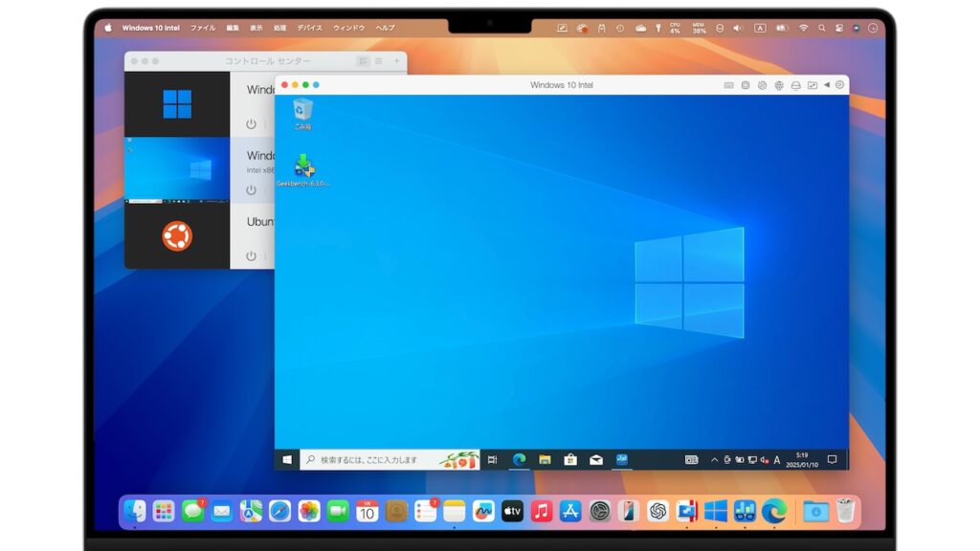Click the printer icon in VM title bar

pyautogui.click(x=795, y=85)
